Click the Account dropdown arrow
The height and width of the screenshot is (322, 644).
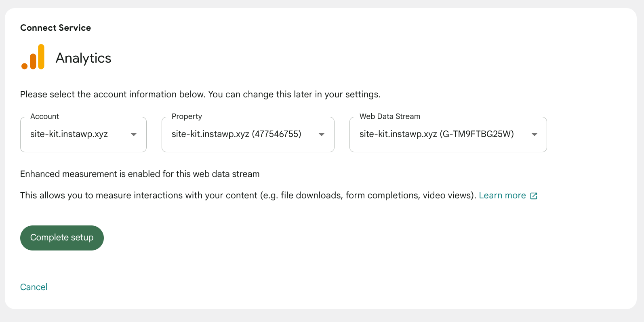point(134,135)
